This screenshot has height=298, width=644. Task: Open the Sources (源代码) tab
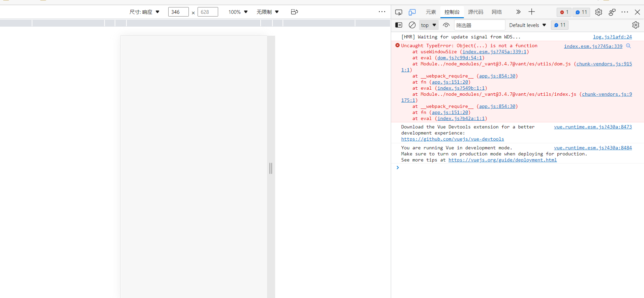[475, 12]
